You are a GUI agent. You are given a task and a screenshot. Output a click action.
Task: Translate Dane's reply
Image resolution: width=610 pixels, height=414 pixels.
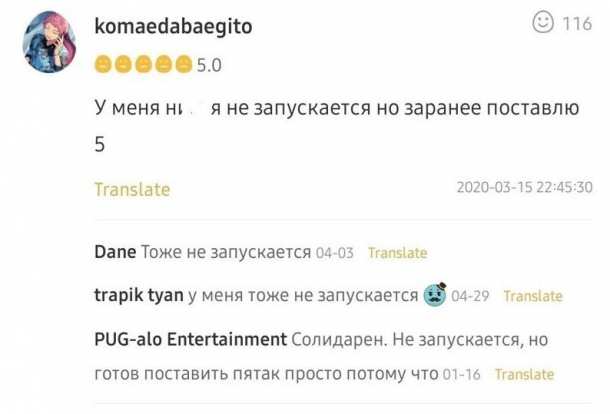(x=397, y=253)
